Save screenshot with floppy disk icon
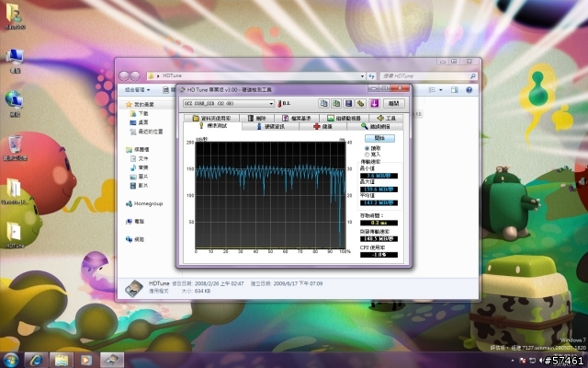This screenshot has height=368, width=588. click(348, 103)
